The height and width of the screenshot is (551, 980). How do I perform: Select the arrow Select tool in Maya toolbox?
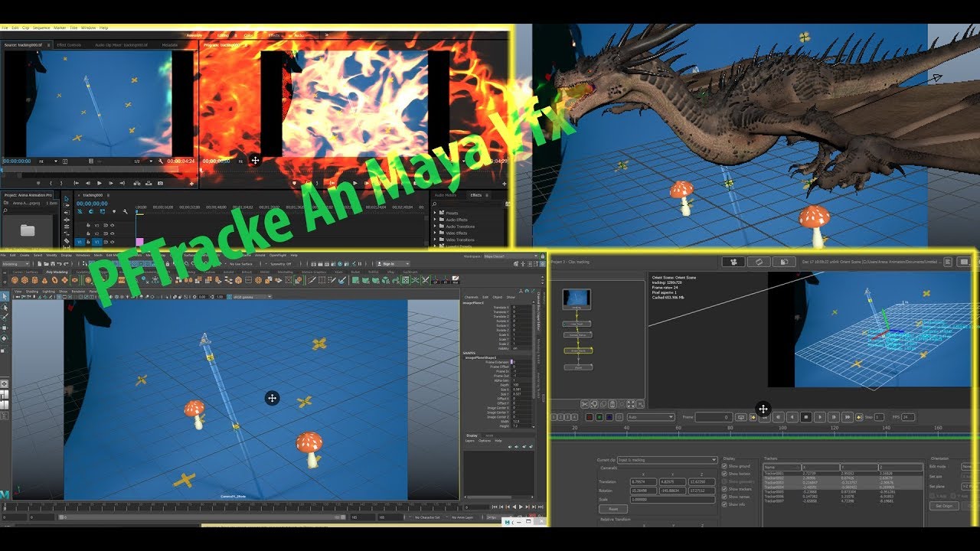5,296
